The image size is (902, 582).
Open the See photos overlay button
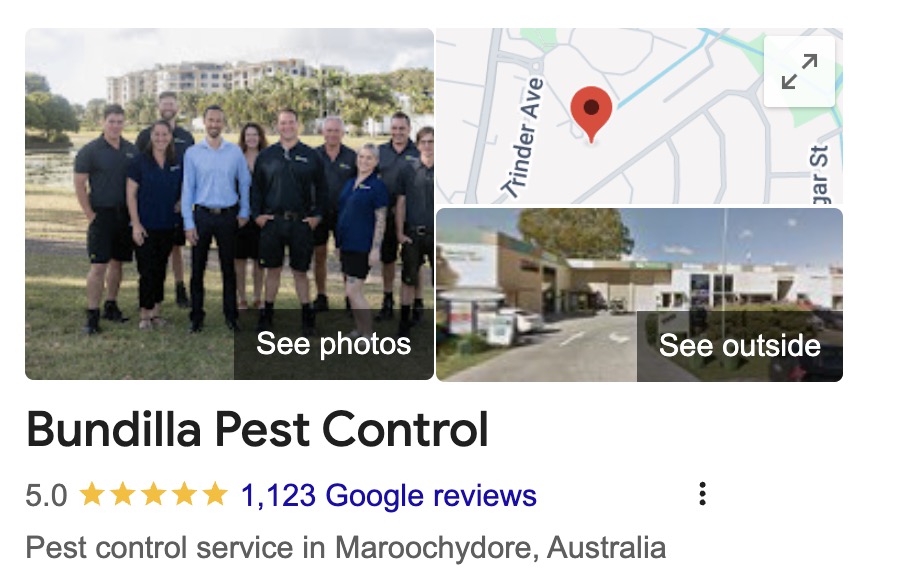[334, 344]
